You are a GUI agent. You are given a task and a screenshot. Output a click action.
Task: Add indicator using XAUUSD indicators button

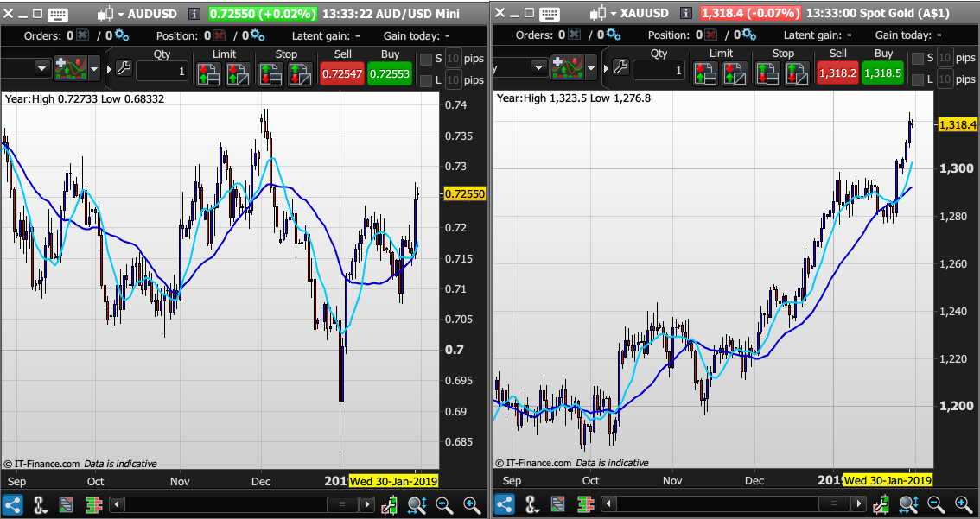click(x=568, y=66)
